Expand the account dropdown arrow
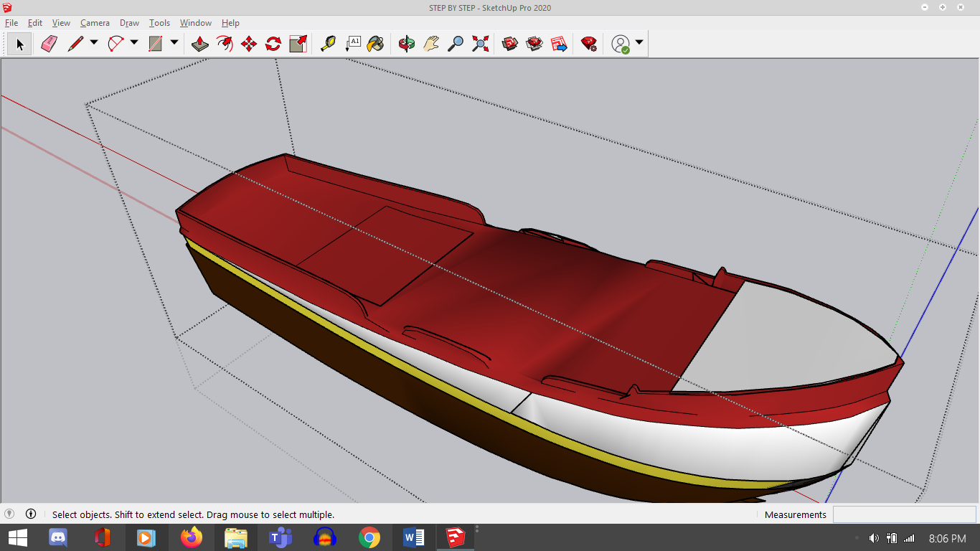 pyautogui.click(x=639, y=43)
